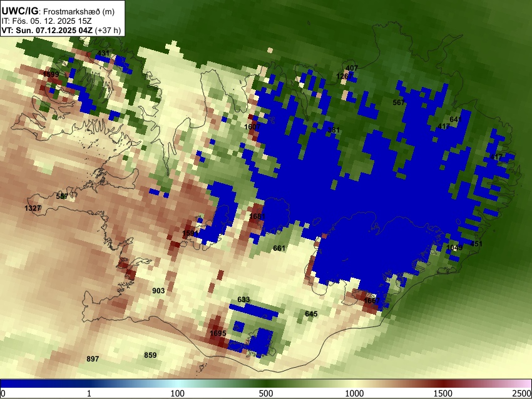Viewport: 532px width, 399px height.
Task: Click the '(+37 h)' forecast offset text
Action: point(108,30)
